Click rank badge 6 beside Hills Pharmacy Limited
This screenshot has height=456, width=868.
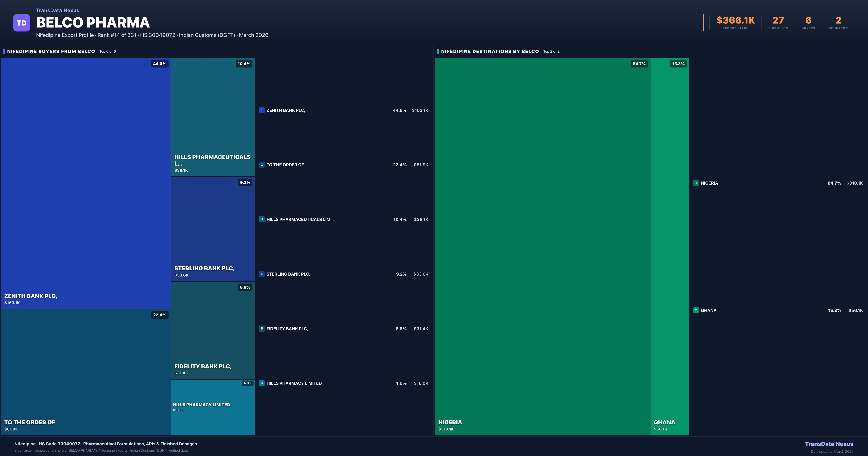click(261, 383)
